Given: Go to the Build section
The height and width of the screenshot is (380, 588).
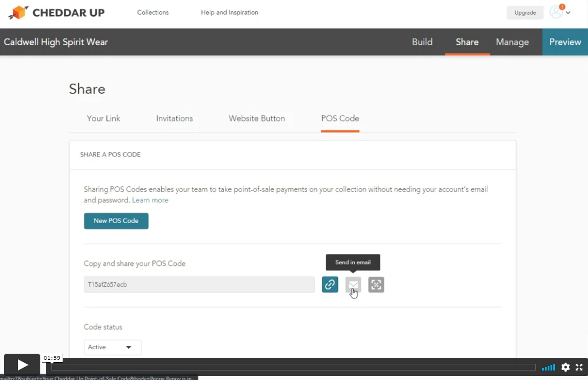Looking at the screenshot, I should coord(422,42).
